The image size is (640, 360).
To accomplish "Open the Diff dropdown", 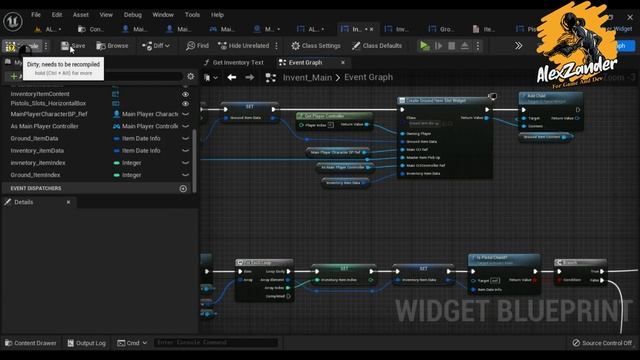I will coord(156,46).
